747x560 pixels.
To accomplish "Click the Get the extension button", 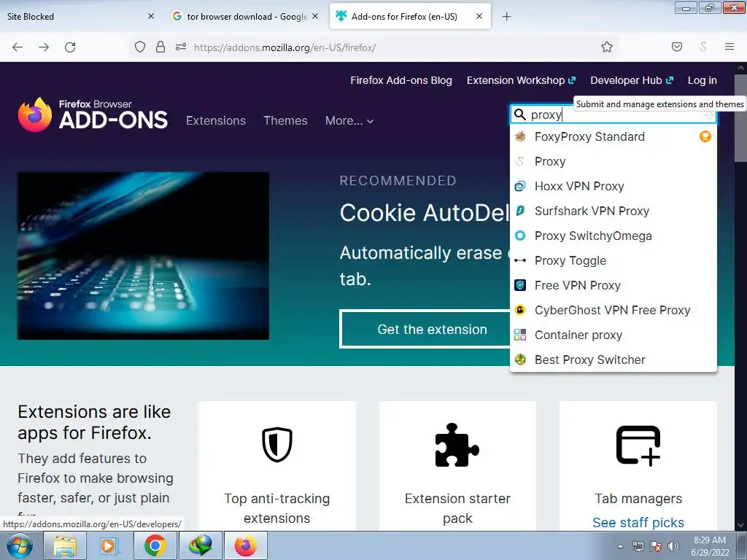I will 425,329.
